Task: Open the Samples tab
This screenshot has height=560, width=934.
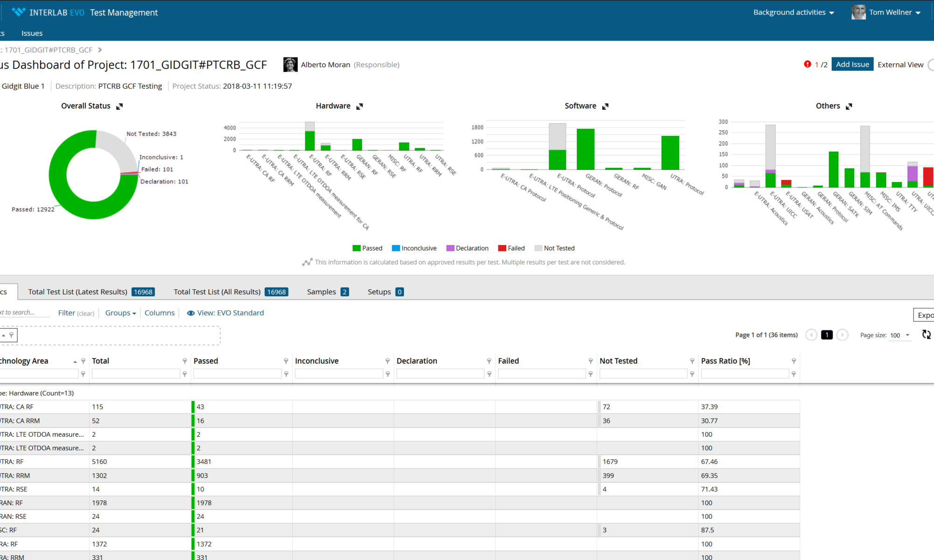Action: coord(327,292)
